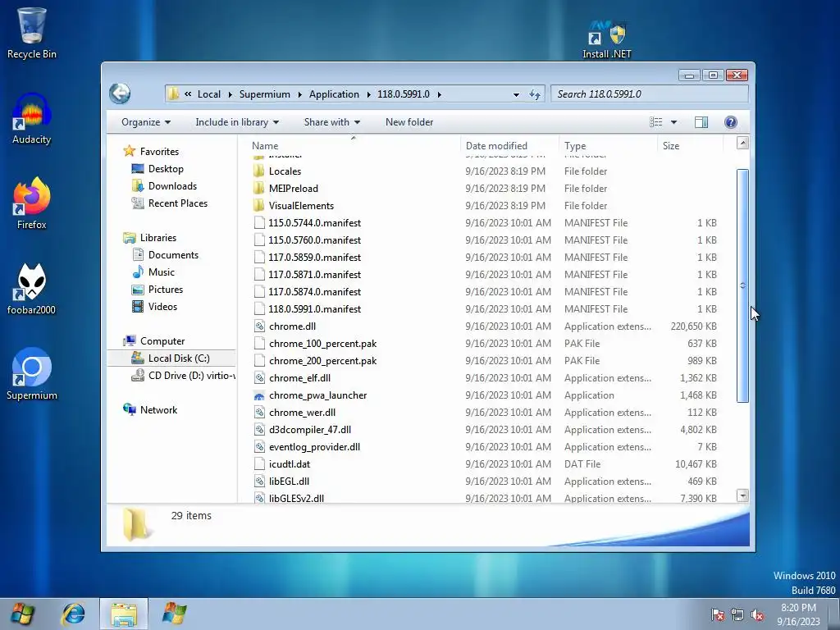
Task: Open Internet Explorer from the taskbar
Action: tap(73, 614)
